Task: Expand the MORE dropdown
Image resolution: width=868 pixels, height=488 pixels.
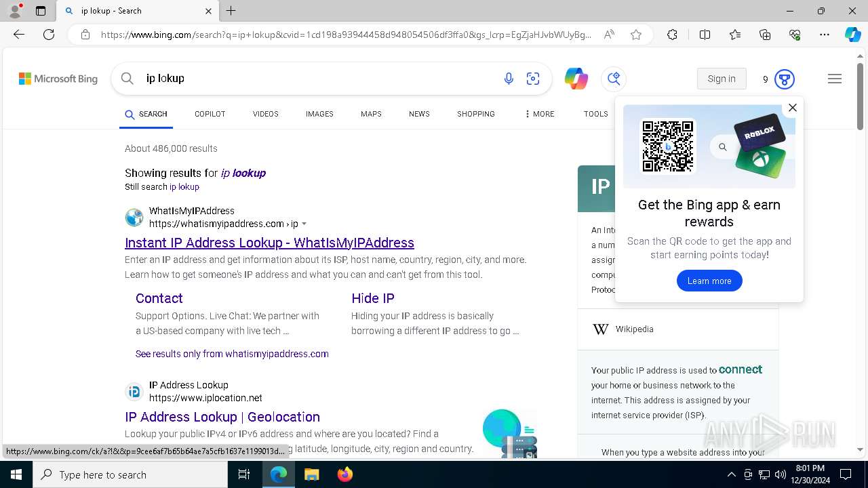Action: [x=539, y=114]
